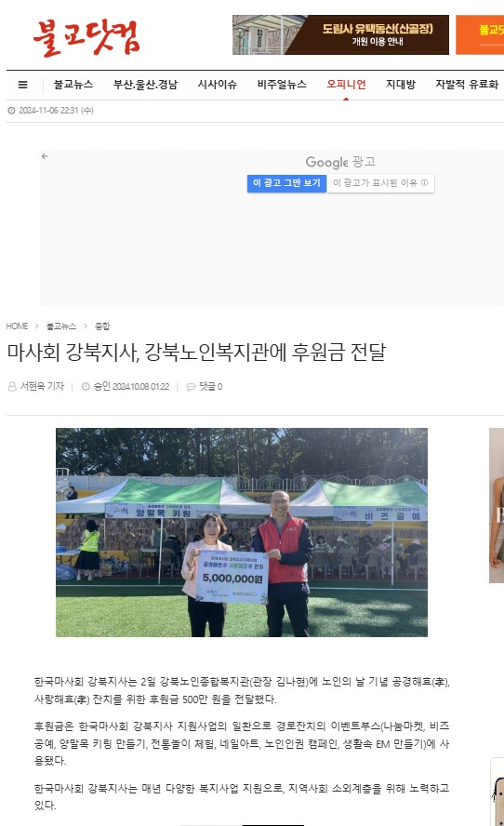Click the reporter person icon by 서현욱 기자
This screenshot has width=504, height=826.
click(12, 387)
